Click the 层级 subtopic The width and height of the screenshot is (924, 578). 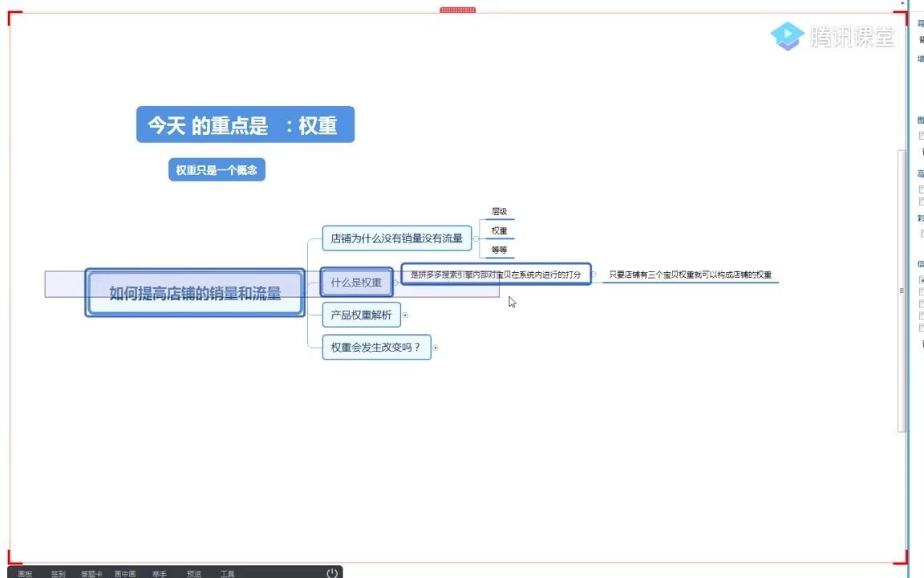coord(499,211)
